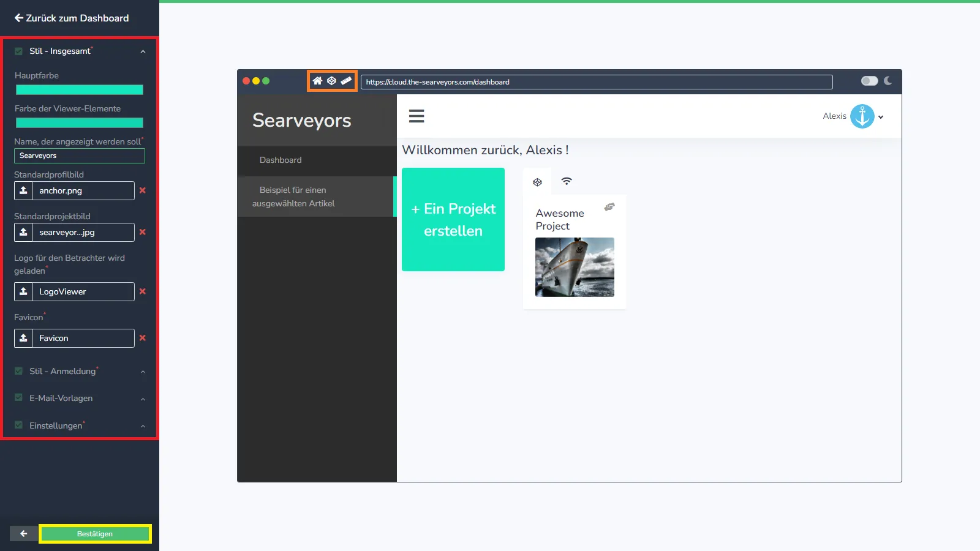Click Willkommen zurück, Alexis ! heading
This screenshot has width=980, height=551.
coord(485,150)
